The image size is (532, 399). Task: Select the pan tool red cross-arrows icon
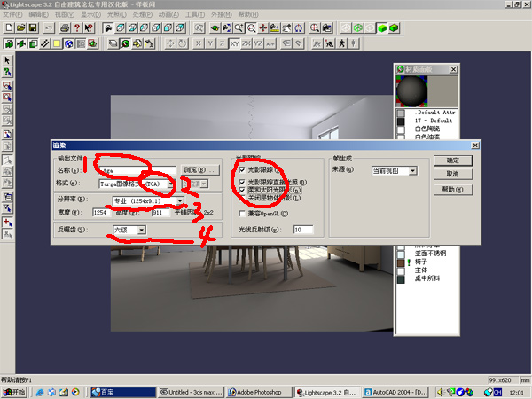[263, 28]
